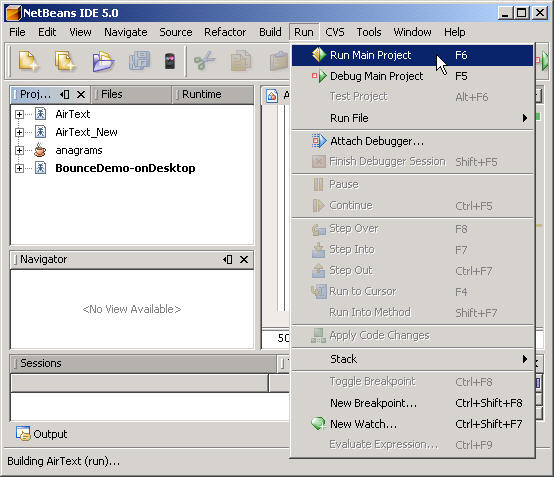Expand the BounceDemo-onDesktop project node
The image size is (554, 477).
19,168
